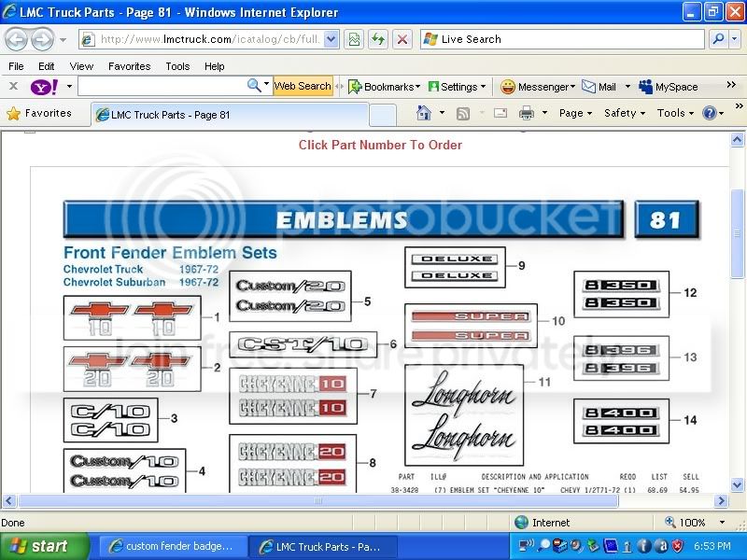Open the Tools menu in menu bar

(x=177, y=66)
